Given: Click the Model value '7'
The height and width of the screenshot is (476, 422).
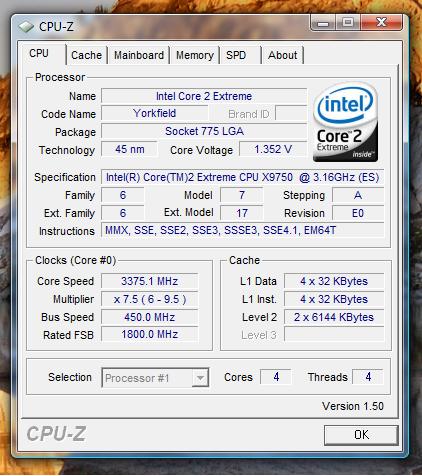Looking at the screenshot, I should tap(242, 195).
